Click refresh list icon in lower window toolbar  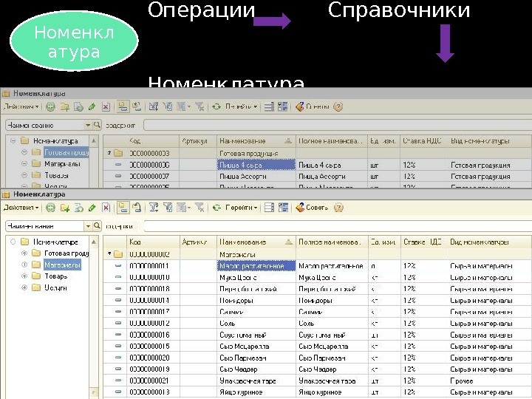216,208
